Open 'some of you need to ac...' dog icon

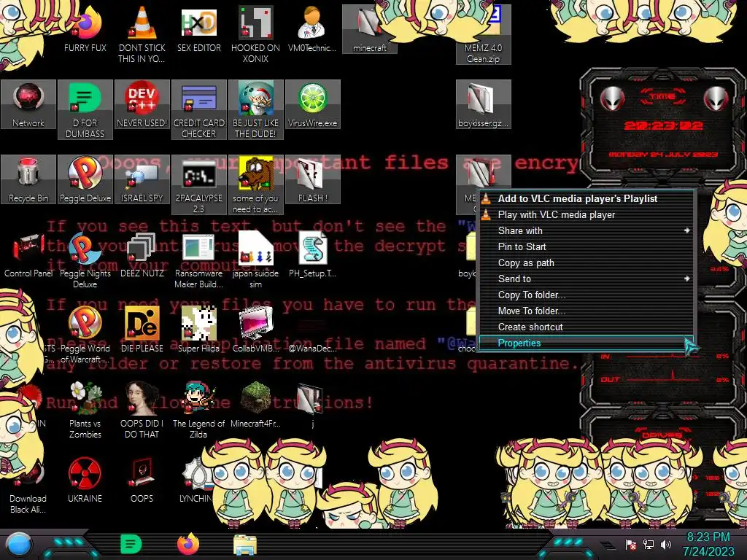click(255, 184)
